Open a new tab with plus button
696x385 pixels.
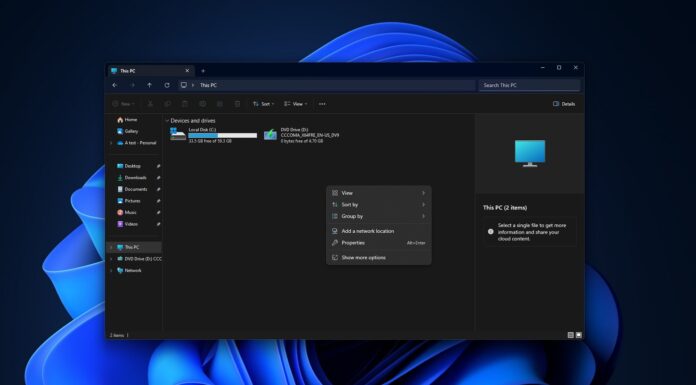coord(203,71)
